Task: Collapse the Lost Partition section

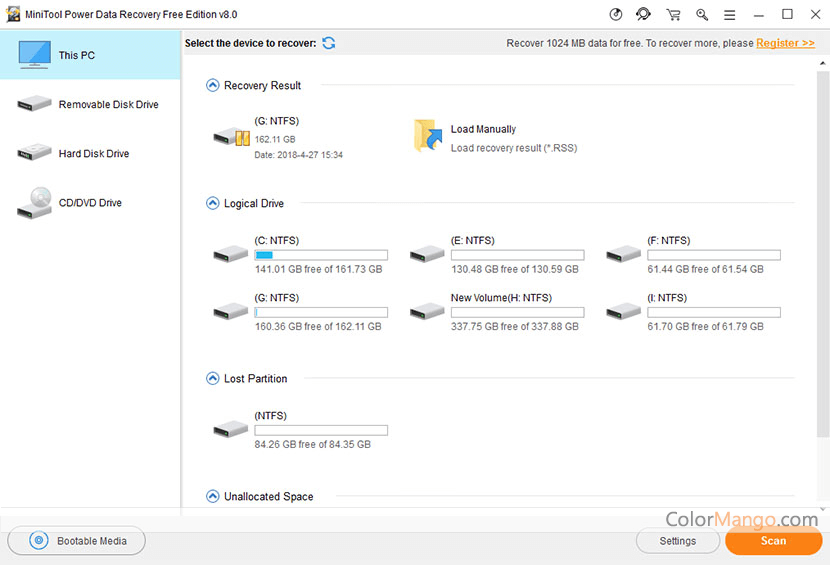Action: pyautogui.click(x=212, y=379)
